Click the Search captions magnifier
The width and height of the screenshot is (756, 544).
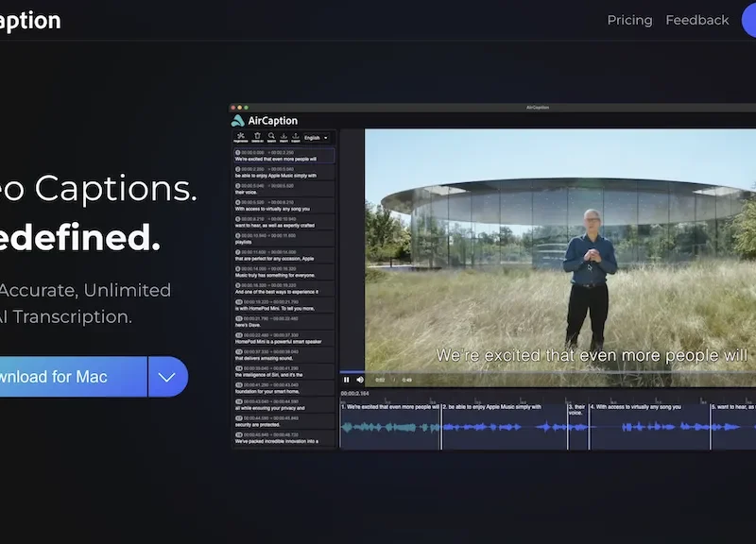coord(271,137)
